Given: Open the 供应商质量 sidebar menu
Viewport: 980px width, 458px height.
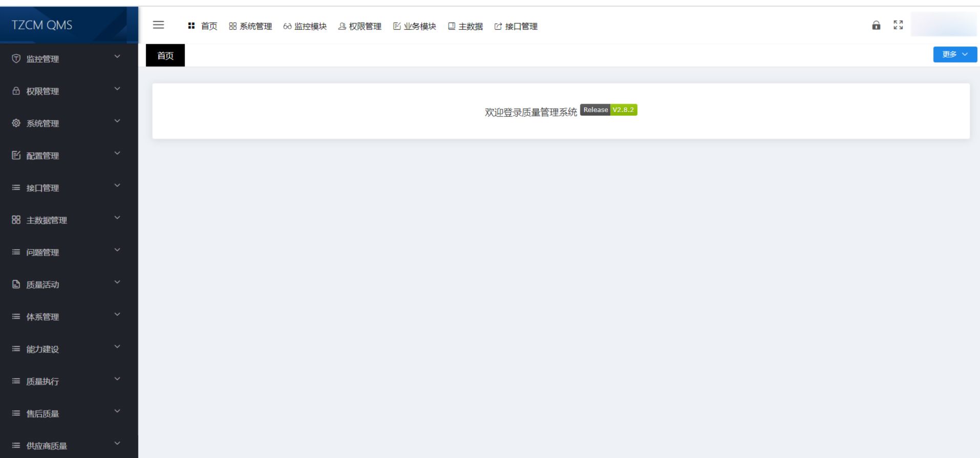Looking at the screenshot, I should tap(47, 446).
